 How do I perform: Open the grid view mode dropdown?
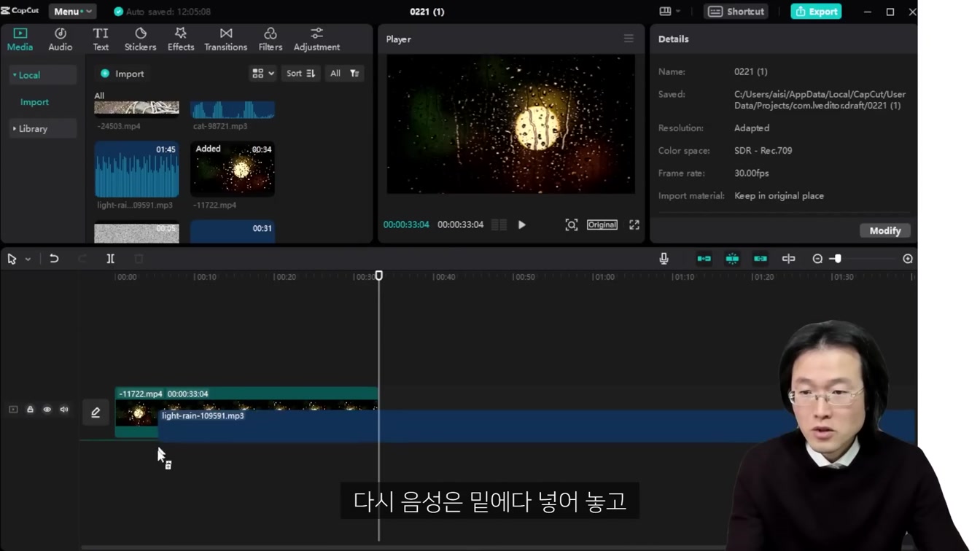coord(263,74)
